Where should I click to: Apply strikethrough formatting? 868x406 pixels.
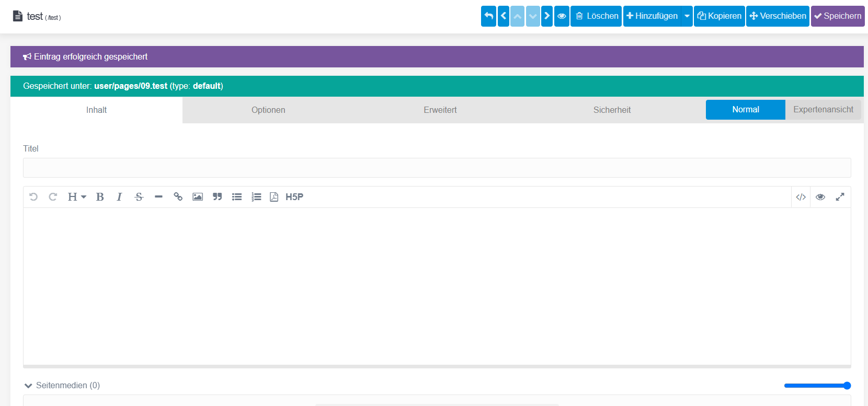139,197
